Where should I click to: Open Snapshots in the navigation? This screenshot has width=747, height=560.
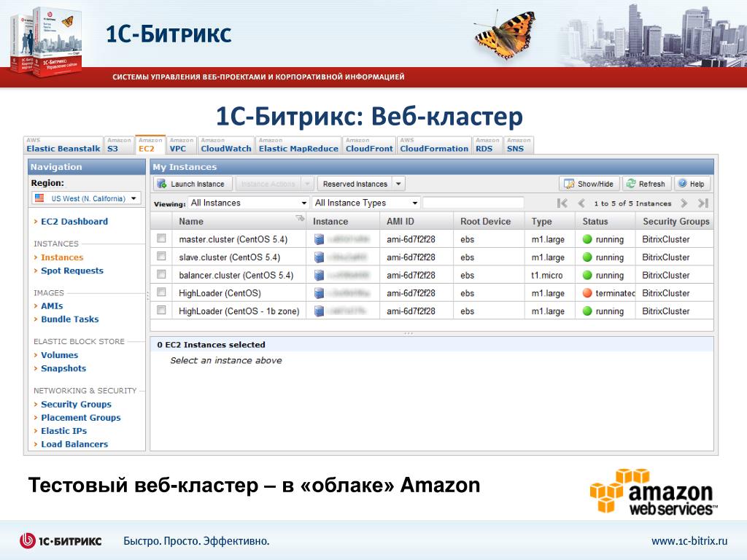pos(63,368)
